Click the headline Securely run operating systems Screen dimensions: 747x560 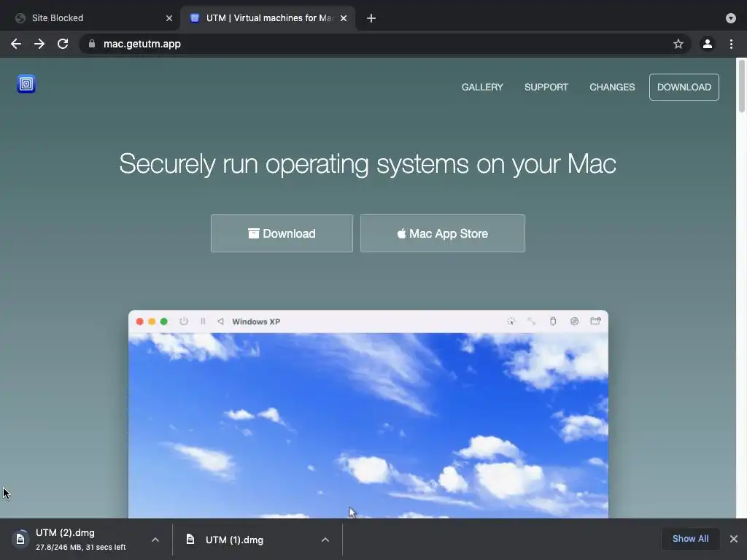[x=368, y=164]
